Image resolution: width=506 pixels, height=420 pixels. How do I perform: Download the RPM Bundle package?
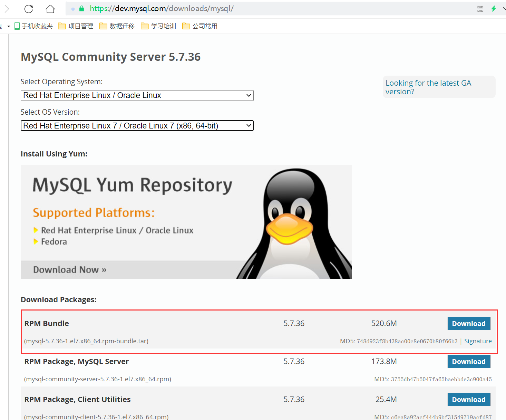[469, 324]
